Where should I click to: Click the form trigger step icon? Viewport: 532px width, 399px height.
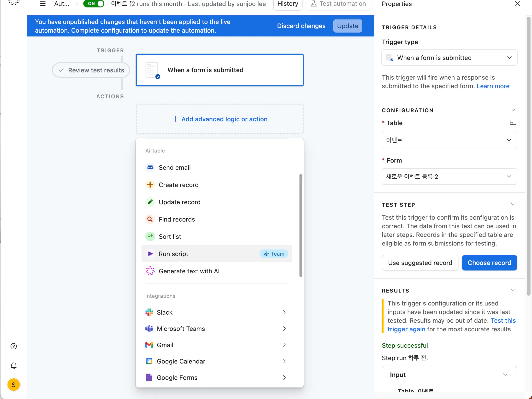[152, 70]
